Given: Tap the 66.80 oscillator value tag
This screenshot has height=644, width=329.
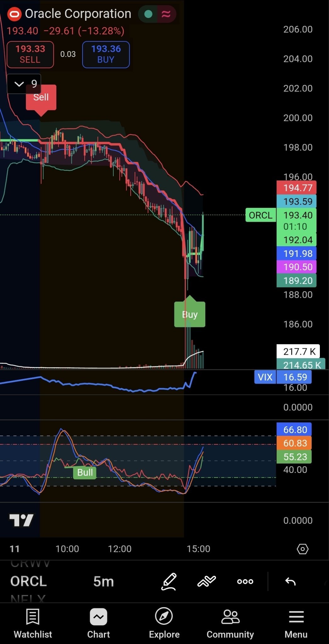Looking at the screenshot, I should point(294,430).
